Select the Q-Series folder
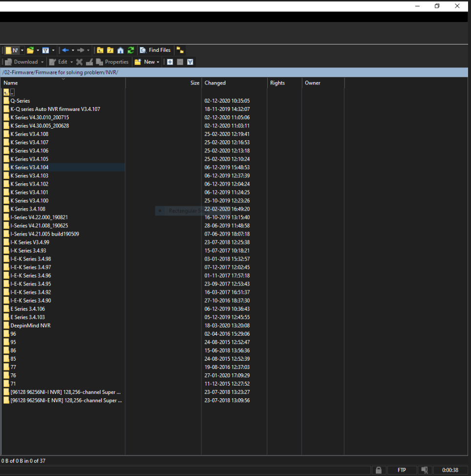 [x=20, y=101]
